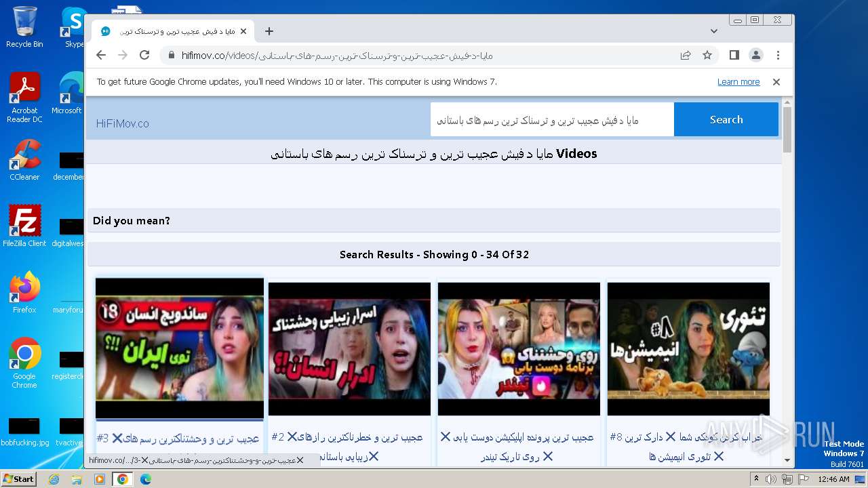Open File Explorer from the taskbar
The width and height of the screenshot is (868, 488).
pos(77,479)
